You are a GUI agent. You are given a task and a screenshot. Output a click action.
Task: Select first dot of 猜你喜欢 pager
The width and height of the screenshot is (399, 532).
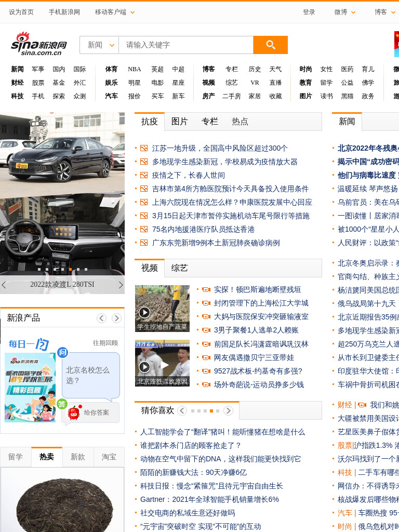pyautogui.click(x=193, y=411)
